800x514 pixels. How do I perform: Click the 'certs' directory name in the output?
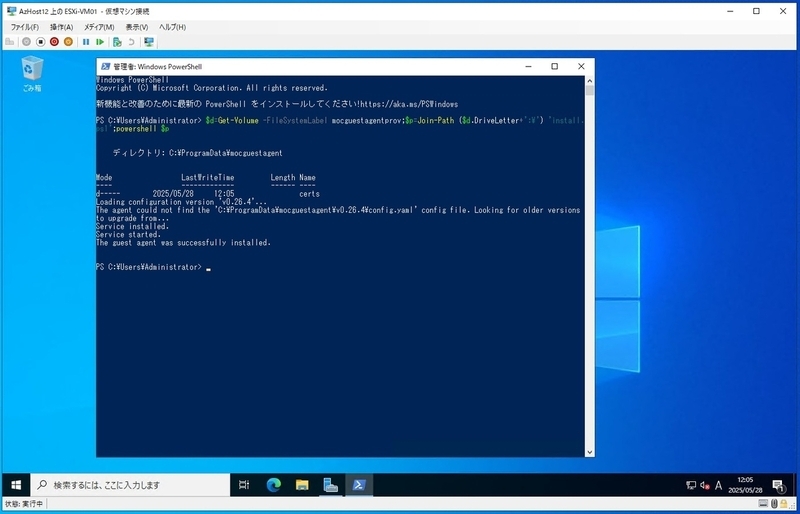(309, 194)
